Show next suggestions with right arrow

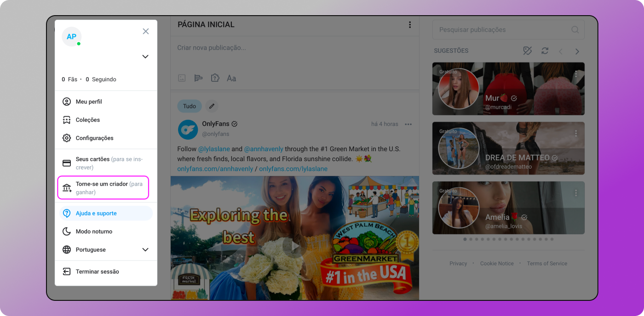coord(577,51)
